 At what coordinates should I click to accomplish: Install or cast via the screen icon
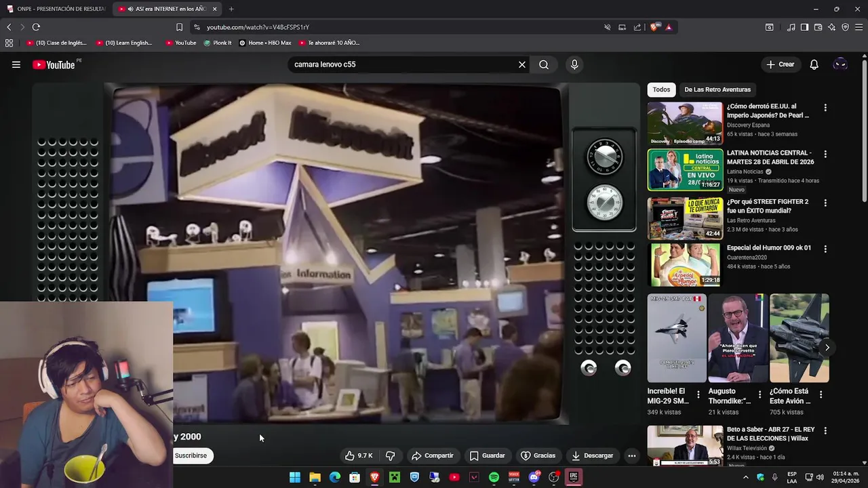(623, 27)
